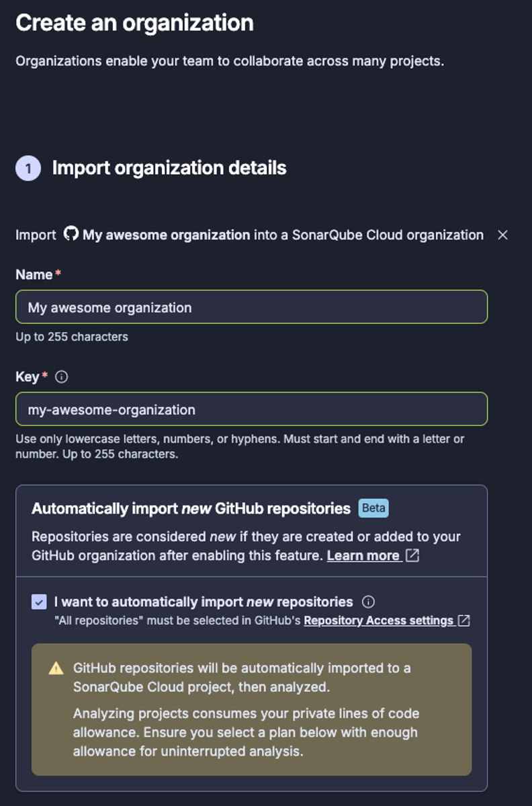Image resolution: width=532 pixels, height=806 pixels.
Task: Dismiss the import banner with the X
Action: pos(503,235)
